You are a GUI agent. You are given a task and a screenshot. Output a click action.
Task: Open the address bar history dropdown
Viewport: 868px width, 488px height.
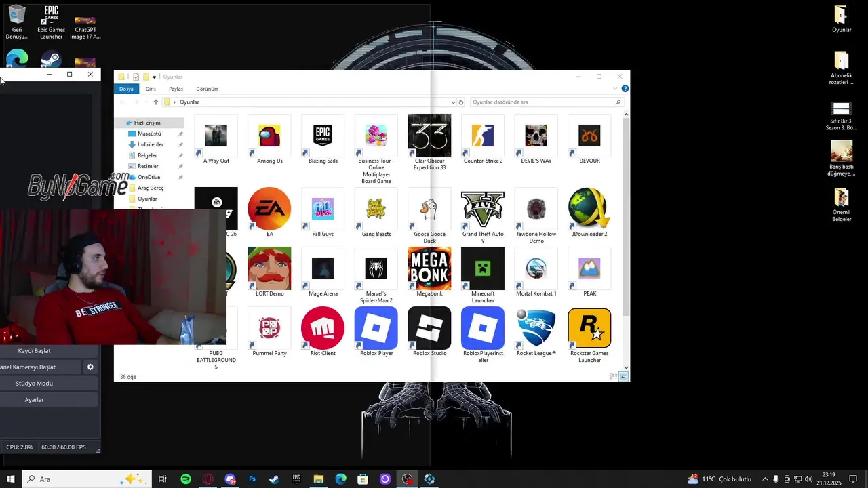point(453,102)
